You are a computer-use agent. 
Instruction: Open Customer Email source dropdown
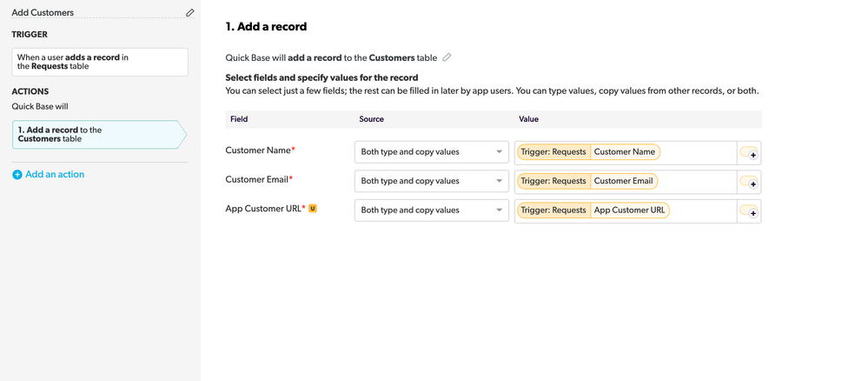(432, 181)
